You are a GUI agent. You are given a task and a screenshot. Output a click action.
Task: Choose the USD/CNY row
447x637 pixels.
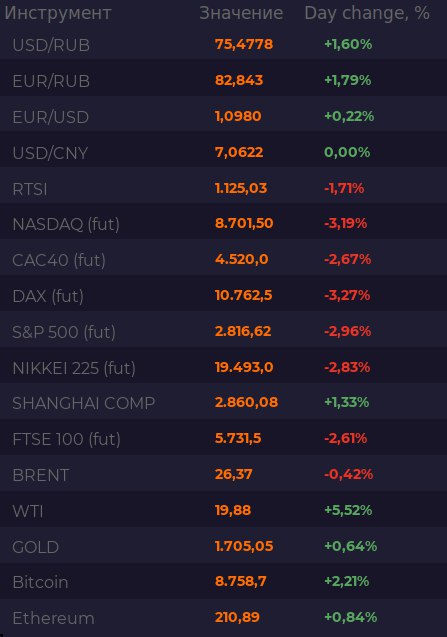(224, 152)
